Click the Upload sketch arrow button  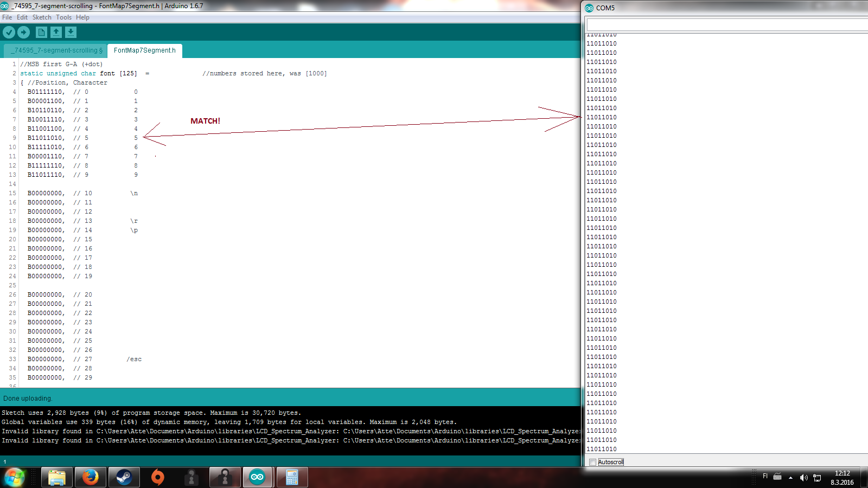(23, 33)
